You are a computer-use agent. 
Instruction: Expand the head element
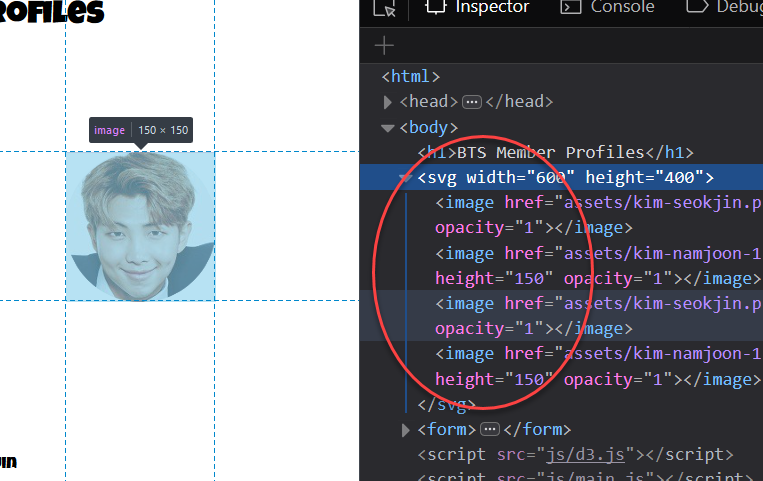click(387, 102)
